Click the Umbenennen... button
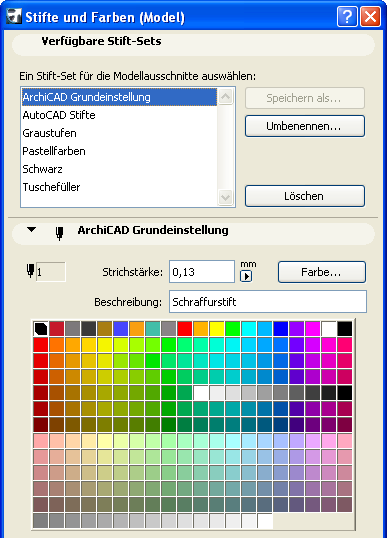 pyautogui.click(x=305, y=126)
